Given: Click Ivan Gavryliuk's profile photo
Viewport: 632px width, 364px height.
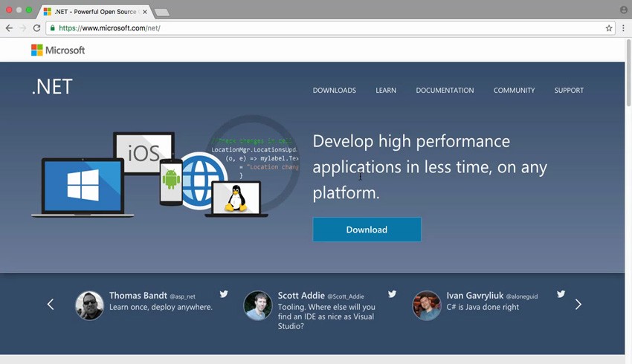Looking at the screenshot, I should click(427, 305).
